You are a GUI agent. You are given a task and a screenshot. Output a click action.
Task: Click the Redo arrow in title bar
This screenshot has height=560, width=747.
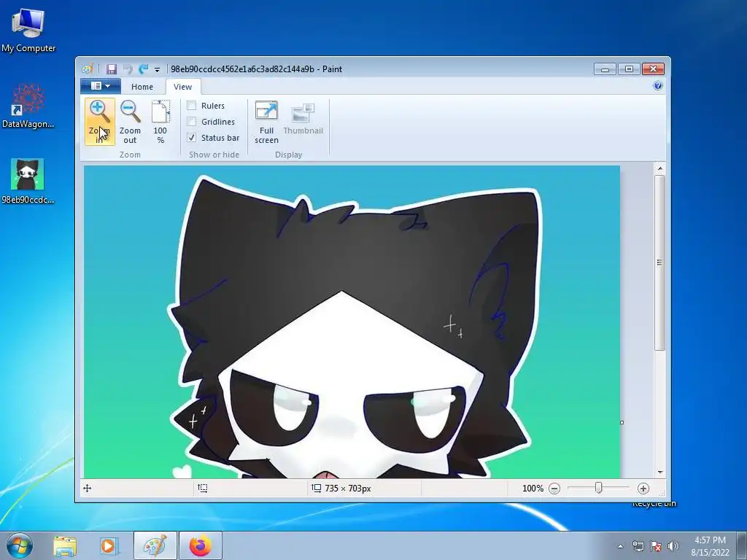(x=143, y=69)
